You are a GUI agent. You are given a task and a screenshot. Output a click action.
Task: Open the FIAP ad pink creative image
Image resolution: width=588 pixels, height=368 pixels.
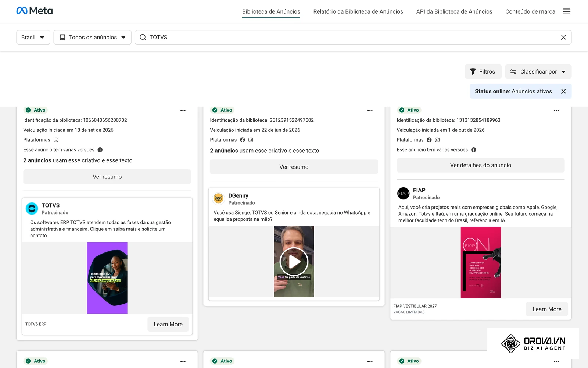tap(481, 262)
